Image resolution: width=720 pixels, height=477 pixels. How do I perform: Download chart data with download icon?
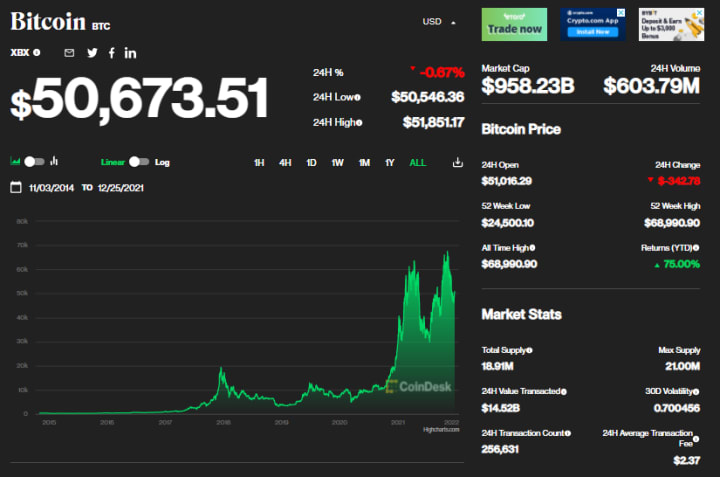[457, 162]
